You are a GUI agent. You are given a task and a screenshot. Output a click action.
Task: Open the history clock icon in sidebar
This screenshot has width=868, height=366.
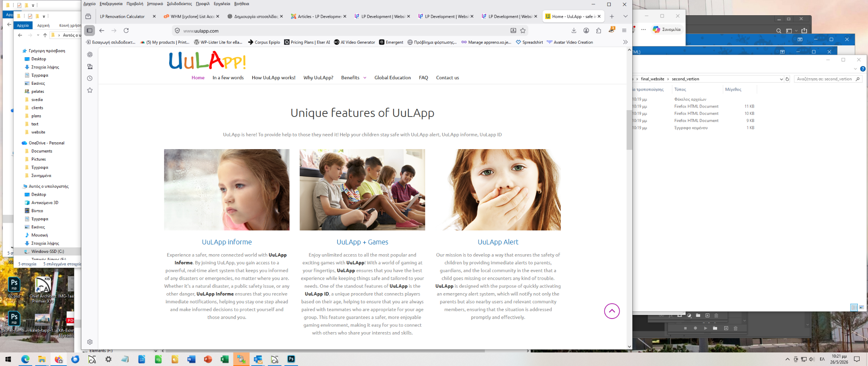[x=90, y=78]
